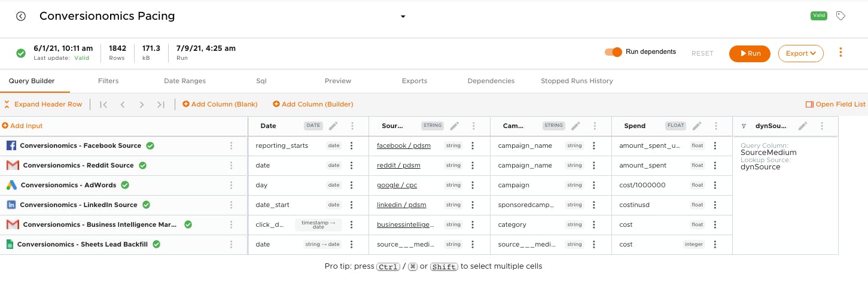Switch to the Filters tab

(x=108, y=81)
